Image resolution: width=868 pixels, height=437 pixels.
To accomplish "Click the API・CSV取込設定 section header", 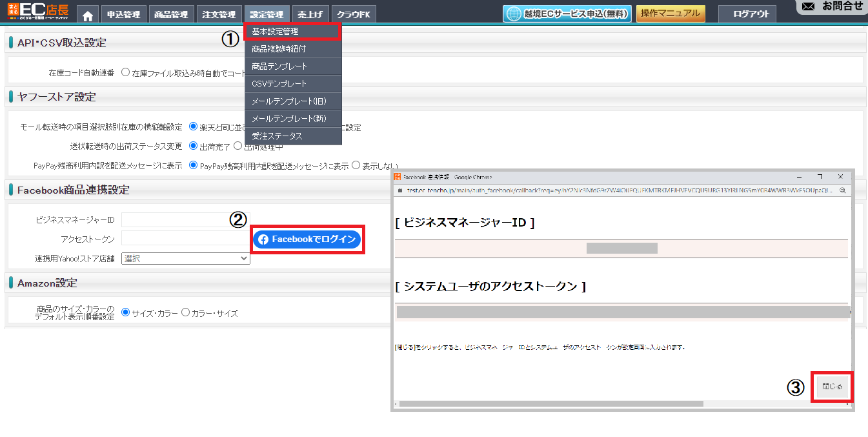I will click(61, 43).
